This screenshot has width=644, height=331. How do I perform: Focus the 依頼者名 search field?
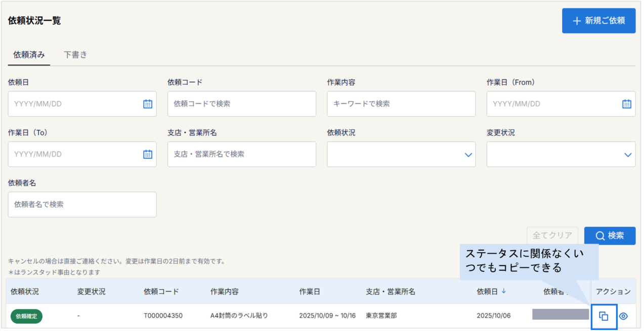[82, 205]
